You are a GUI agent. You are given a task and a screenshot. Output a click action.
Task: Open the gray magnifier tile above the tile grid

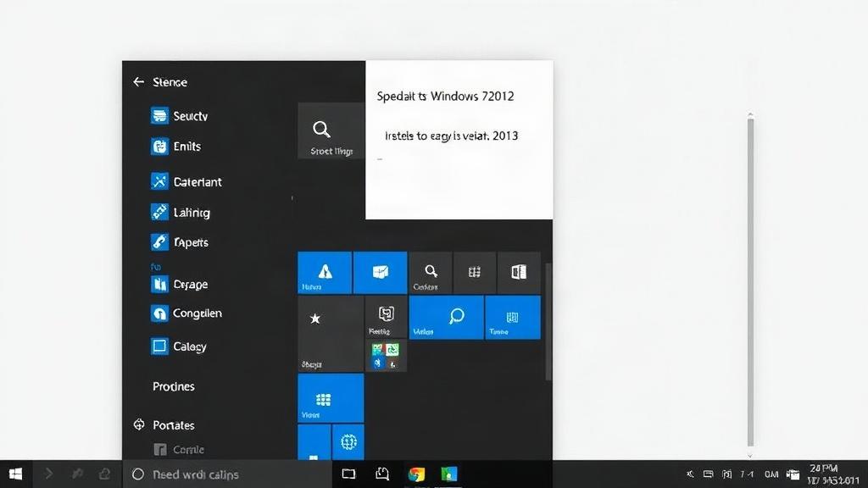click(331, 131)
